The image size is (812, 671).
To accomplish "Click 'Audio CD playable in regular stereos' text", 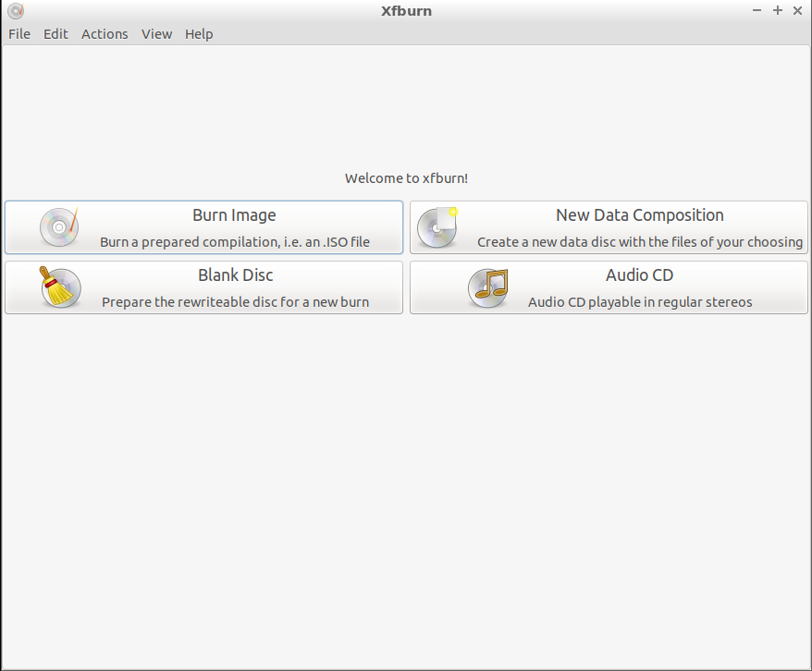I will (639, 302).
